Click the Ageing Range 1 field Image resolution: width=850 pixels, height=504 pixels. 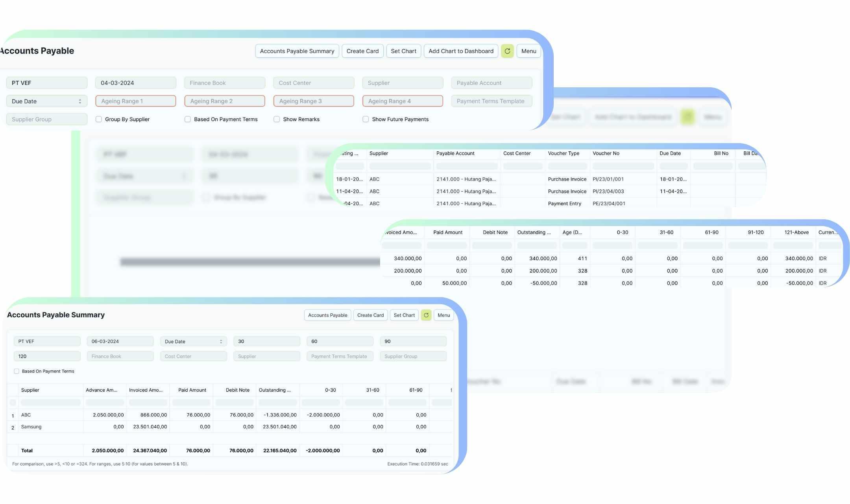[135, 101]
